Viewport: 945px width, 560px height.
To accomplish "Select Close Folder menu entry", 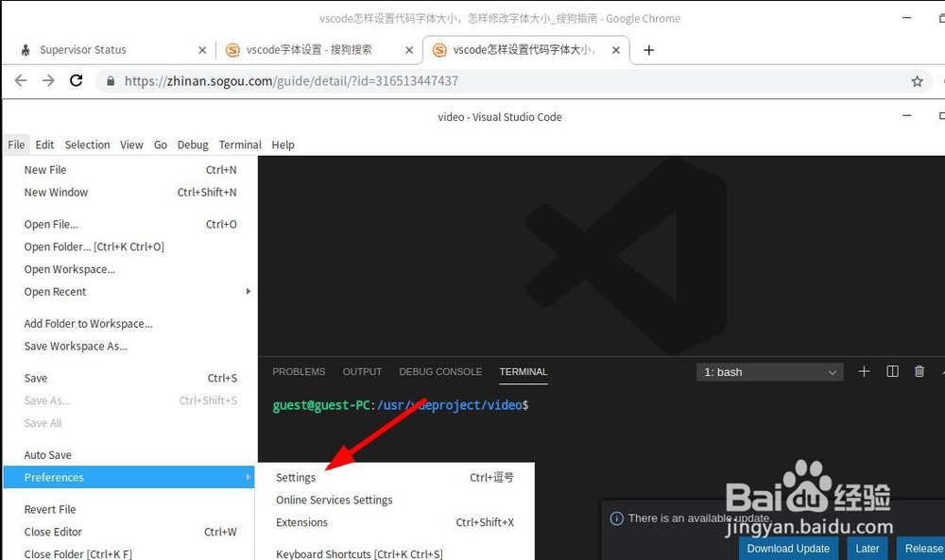I will (x=130, y=552).
